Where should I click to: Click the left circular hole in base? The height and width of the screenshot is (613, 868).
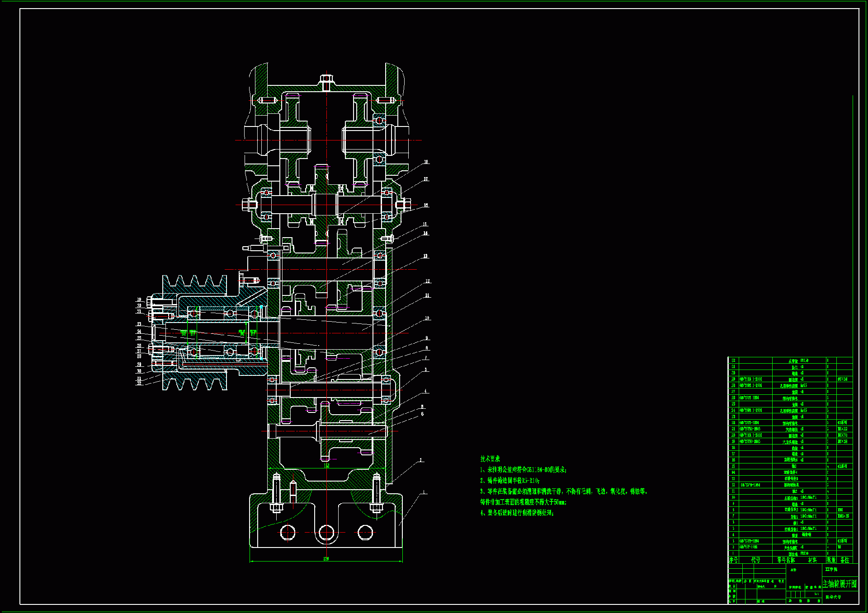tap(288, 533)
